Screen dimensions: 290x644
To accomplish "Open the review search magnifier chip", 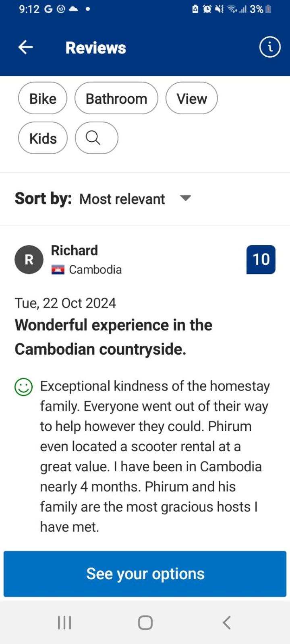I will click(x=96, y=138).
